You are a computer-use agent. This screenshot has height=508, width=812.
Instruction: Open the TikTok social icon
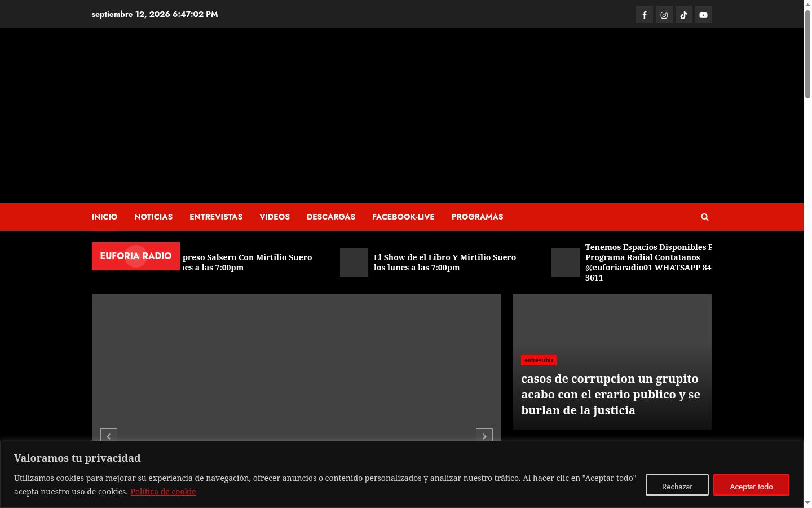click(x=684, y=15)
